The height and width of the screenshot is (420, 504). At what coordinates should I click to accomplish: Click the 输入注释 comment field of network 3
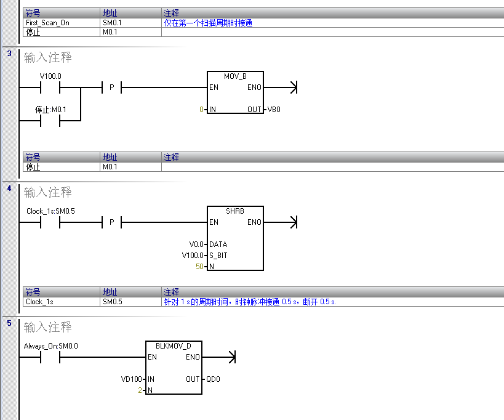point(48,58)
